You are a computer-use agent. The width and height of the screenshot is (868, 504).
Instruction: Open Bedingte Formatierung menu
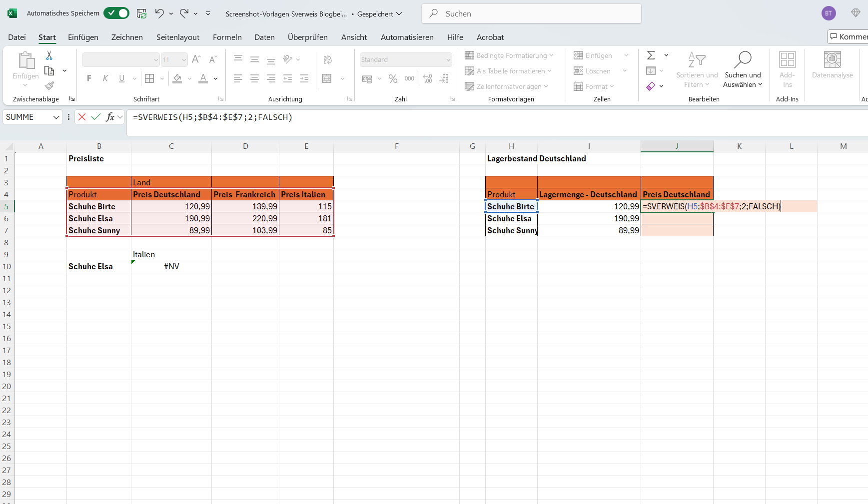point(510,55)
